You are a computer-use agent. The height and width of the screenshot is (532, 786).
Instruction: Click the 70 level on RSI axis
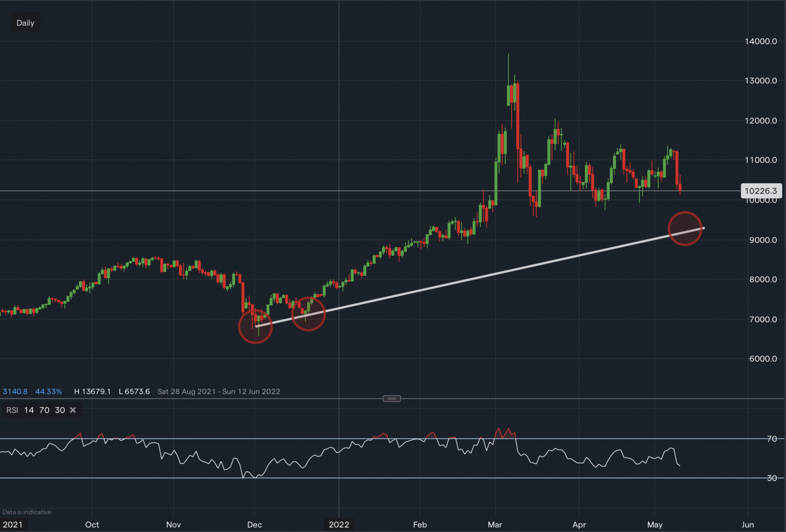[772, 439]
